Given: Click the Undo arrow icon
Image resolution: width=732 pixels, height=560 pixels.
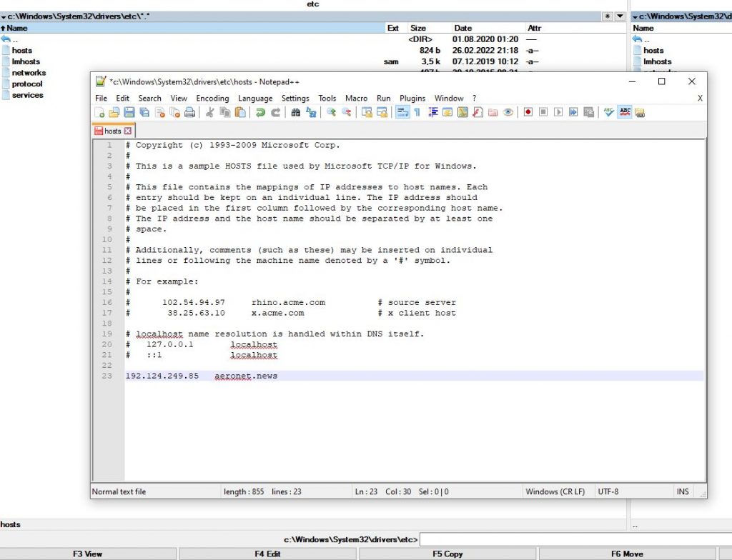Looking at the screenshot, I should (260, 112).
